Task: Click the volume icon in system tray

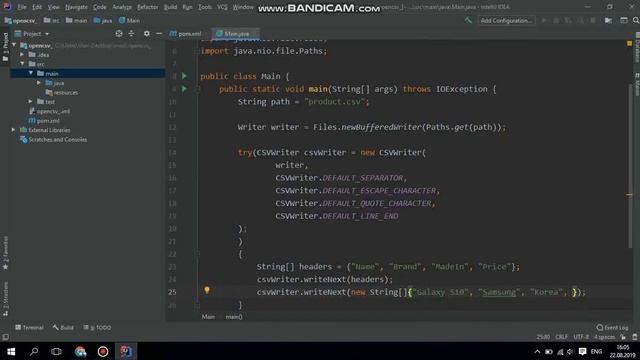Action: tap(570, 351)
